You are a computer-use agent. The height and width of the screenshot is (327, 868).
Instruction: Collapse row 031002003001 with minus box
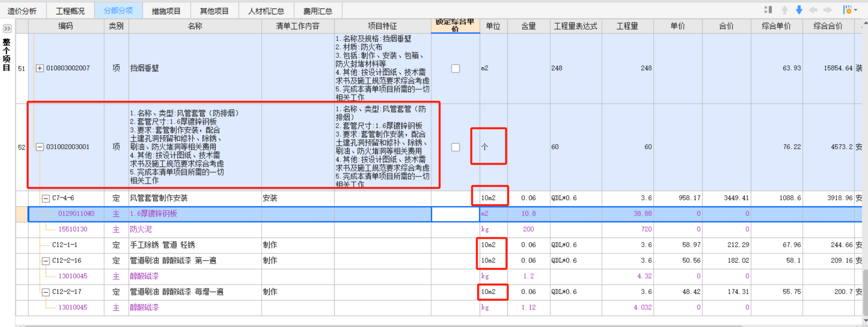coord(40,147)
